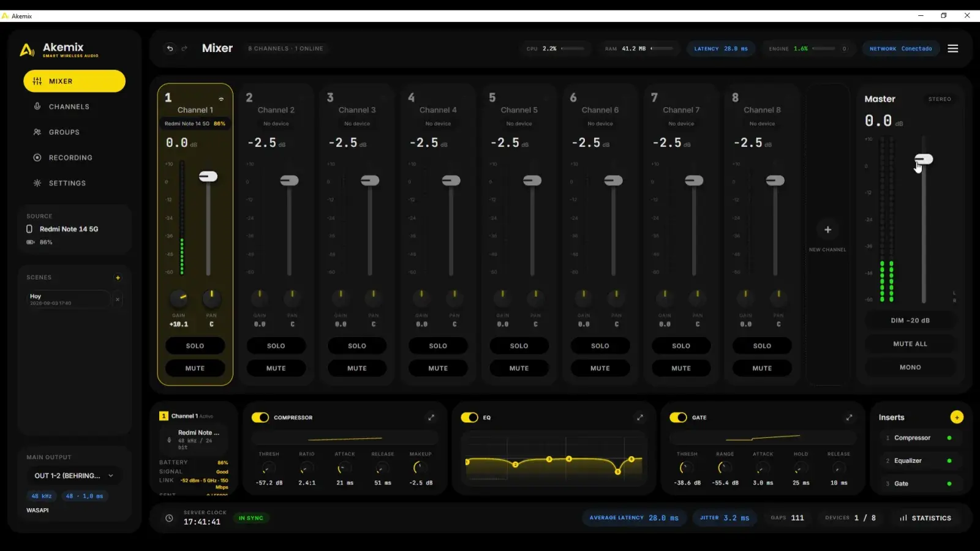Add a new scene with plus icon

[118, 278]
